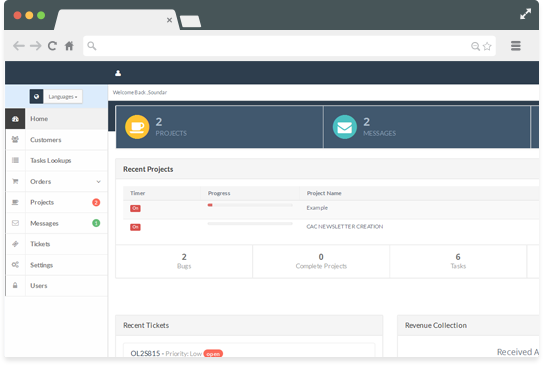Viewport: 543px width, 365px height.
Task: Click the user profile icon in top bar
Action: point(118,73)
